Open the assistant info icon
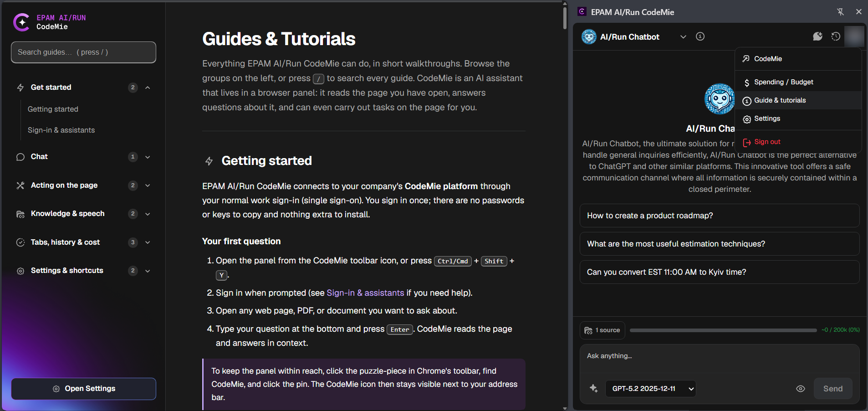Viewport: 868px width, 411px height. click(x=700, y=36)
